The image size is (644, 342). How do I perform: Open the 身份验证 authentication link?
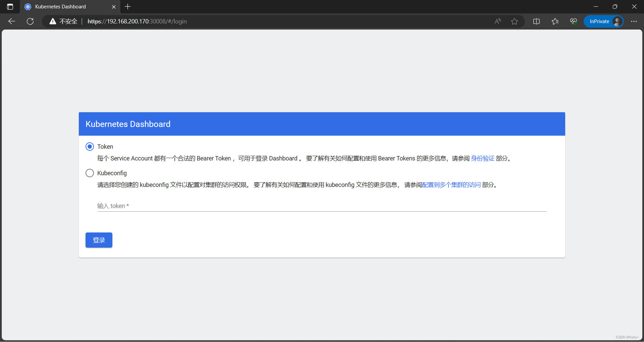483,158
